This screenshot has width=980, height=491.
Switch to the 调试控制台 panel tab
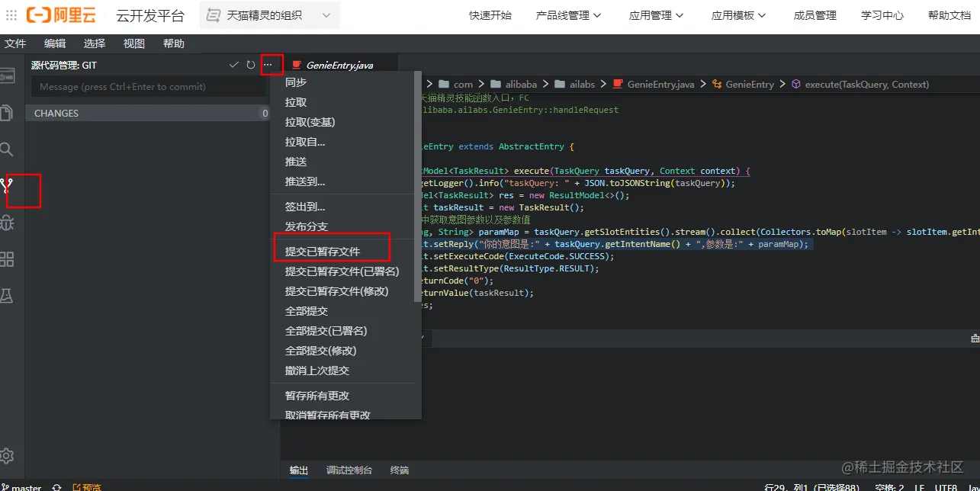click(x=349, y=470)
